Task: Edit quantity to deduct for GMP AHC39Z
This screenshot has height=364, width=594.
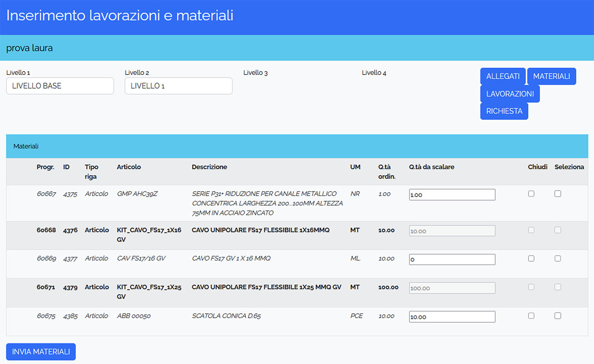Action: coord(452,194)
